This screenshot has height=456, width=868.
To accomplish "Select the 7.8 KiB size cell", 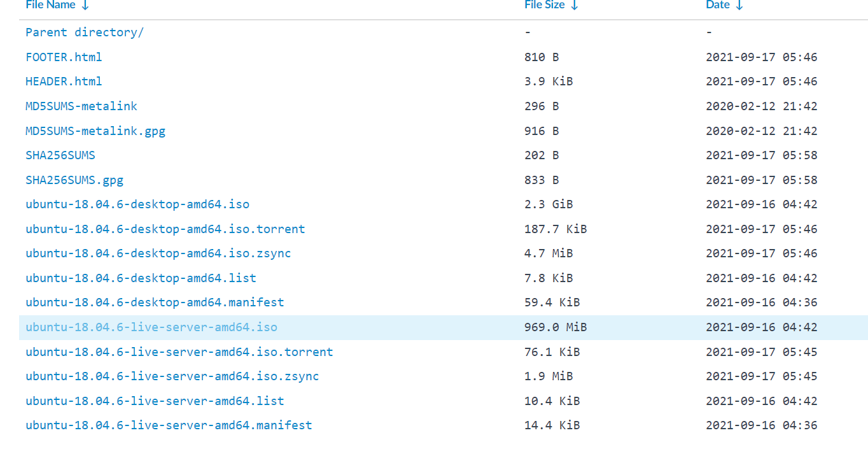I will tap(549, 278).
